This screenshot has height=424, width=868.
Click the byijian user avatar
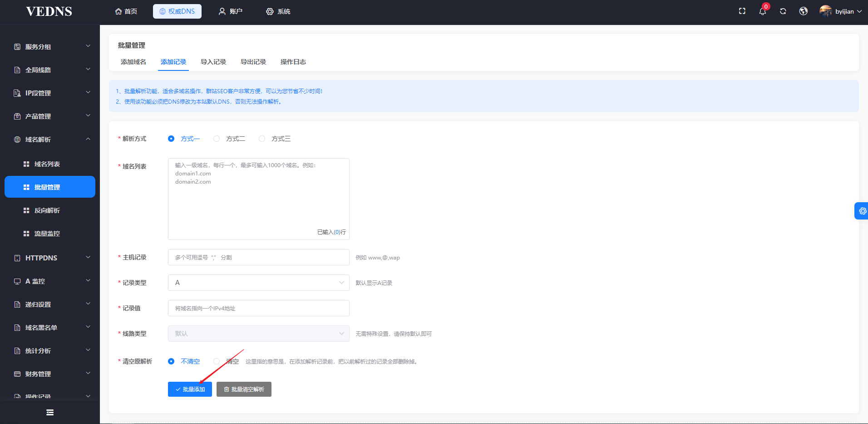pos(825,11)
